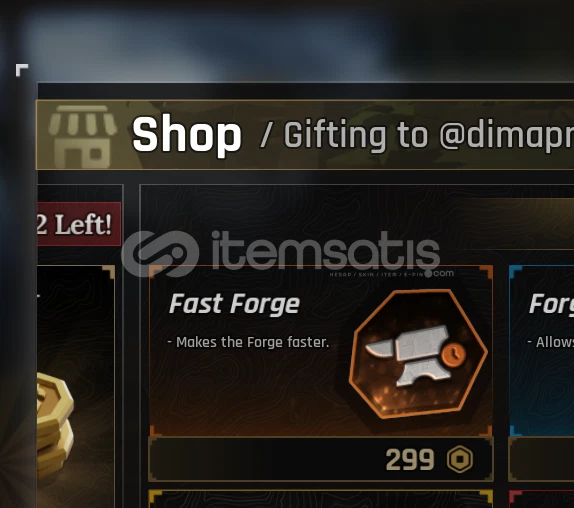Image resolution: width=574 pixels, height=508 pixels.
Task: Click the anvil Fast Forge hexagon icon
Action: tap(418, 354)
